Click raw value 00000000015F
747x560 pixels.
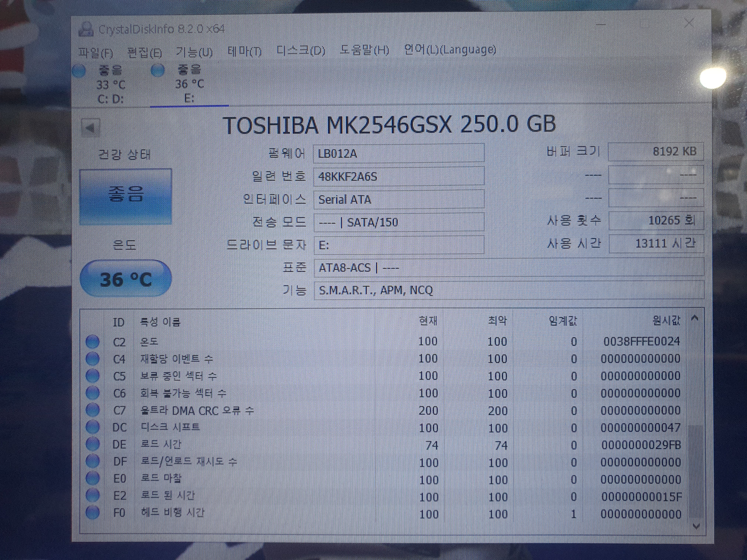(642, 496)
